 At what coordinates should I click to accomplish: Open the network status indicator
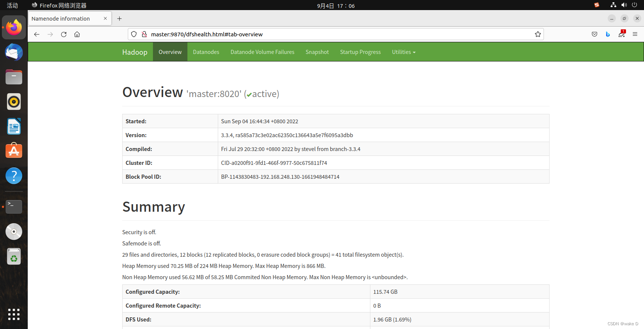613,5
